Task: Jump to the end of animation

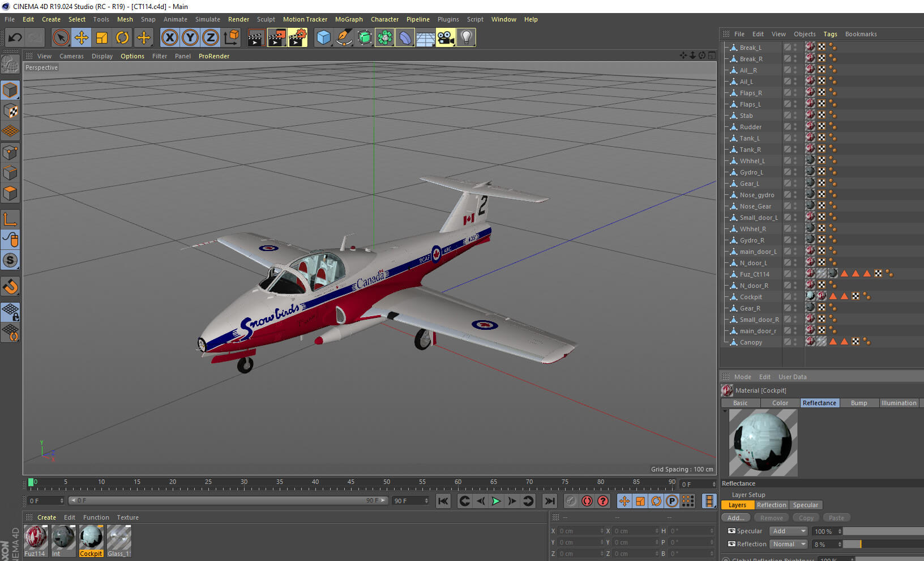Action: (x=549, y=501)
